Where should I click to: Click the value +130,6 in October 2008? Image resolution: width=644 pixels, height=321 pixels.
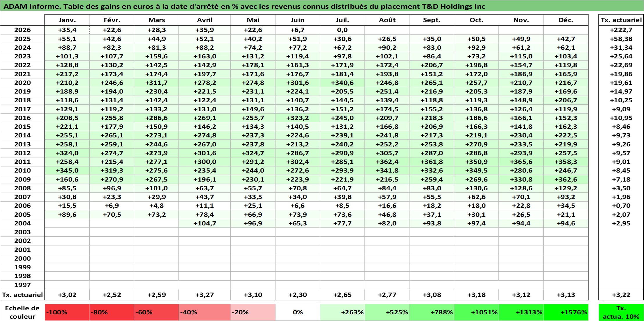click(x=476, y=188)
